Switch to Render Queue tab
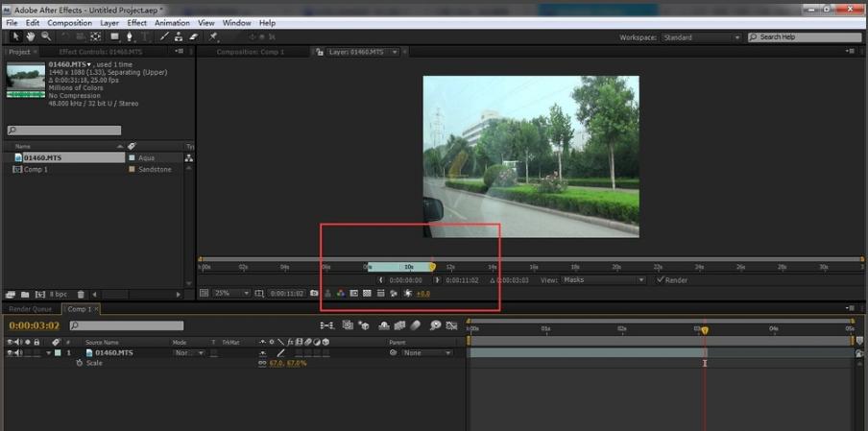 pos(31,309)
